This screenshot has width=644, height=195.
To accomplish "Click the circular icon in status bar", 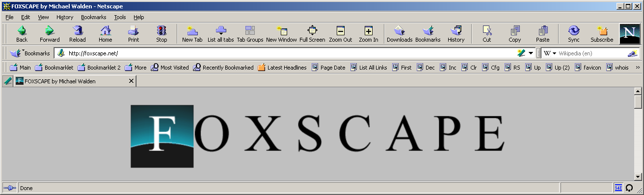I will point(629,188).
